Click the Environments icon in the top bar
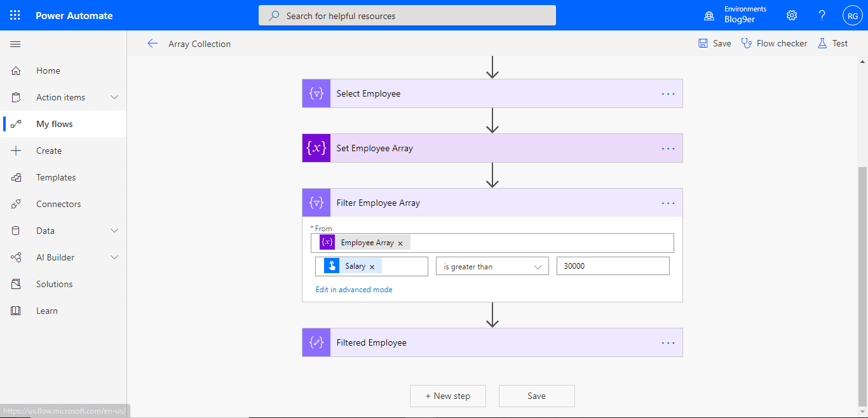This screenshot has height=418, width=868. point(709,15)
